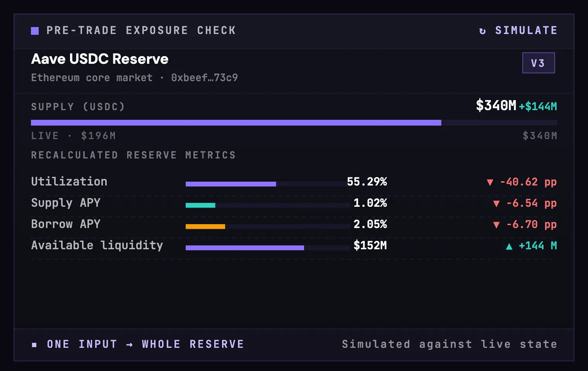Click the orange Borrow APY bar
Image resolution: width=588 pixels, height=371 pixels.
click(x=267, y=226)
